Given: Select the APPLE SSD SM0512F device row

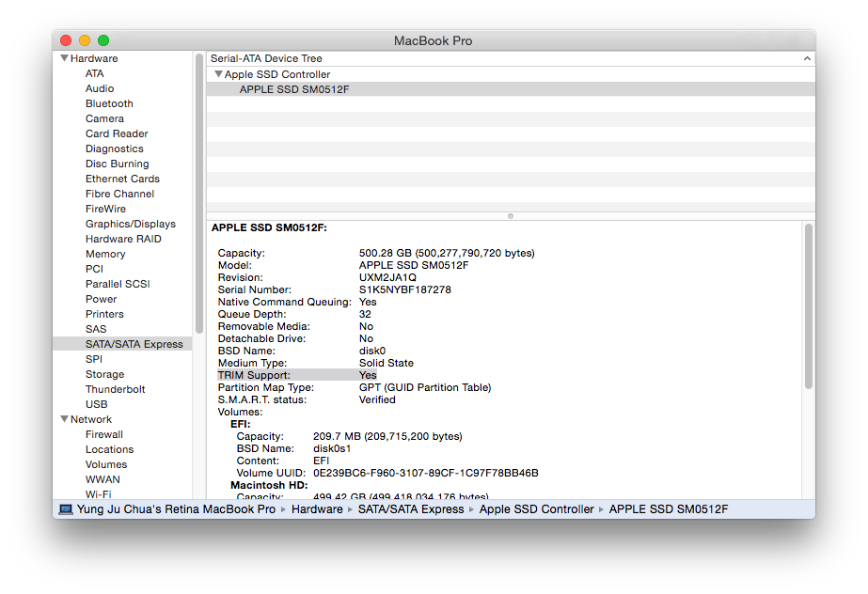Looking at the screenshot, I should [x=511, y=89].
